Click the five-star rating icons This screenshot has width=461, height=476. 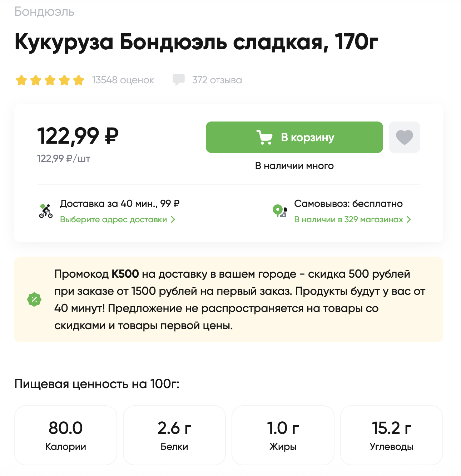coord(50,80)
